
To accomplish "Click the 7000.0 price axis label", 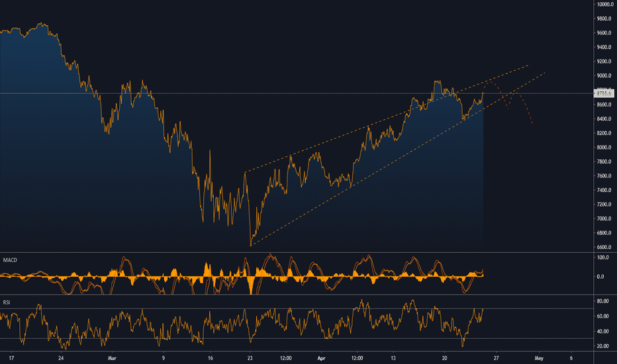I will [604, 219].
